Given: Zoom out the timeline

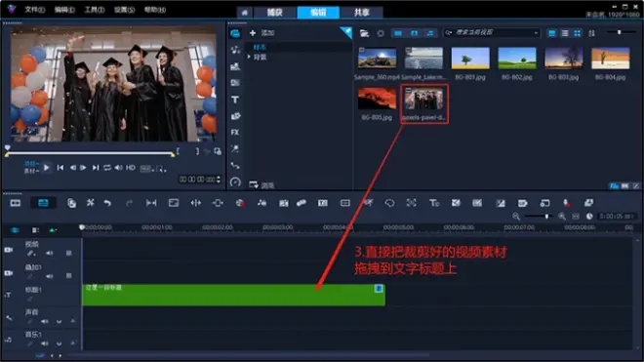Looking at the screenshot, I should pos(516,217).
